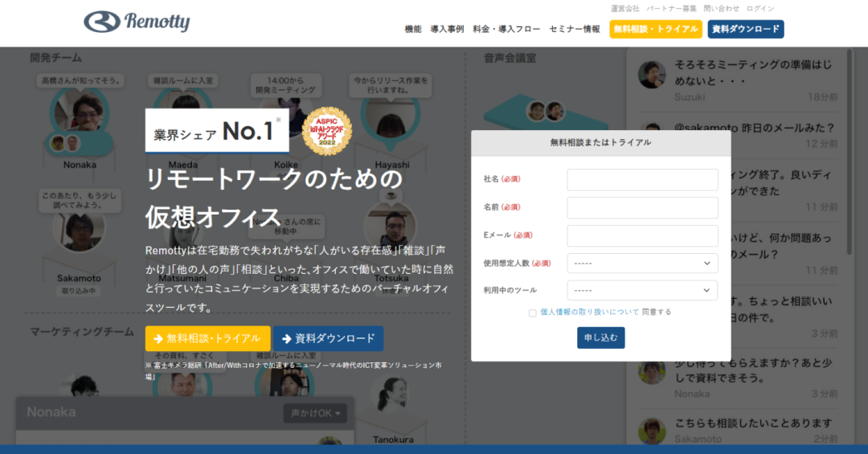868x454 pixels.
Task: Click the 今からリリース作業を行いますね bubble
Action: [391, 85]
